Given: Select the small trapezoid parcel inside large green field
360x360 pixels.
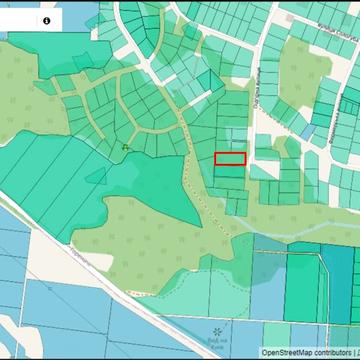Looking at the screenshot, I should click(96, 176).
